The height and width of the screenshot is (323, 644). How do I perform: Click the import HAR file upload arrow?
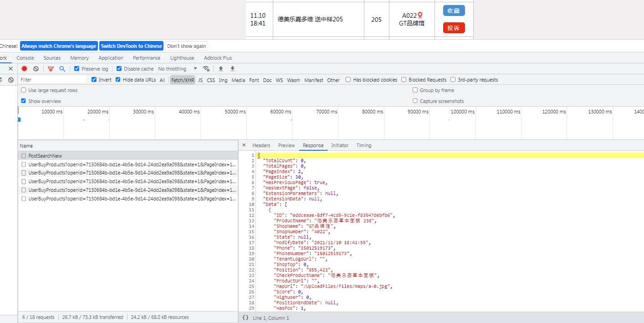(221, 69)
